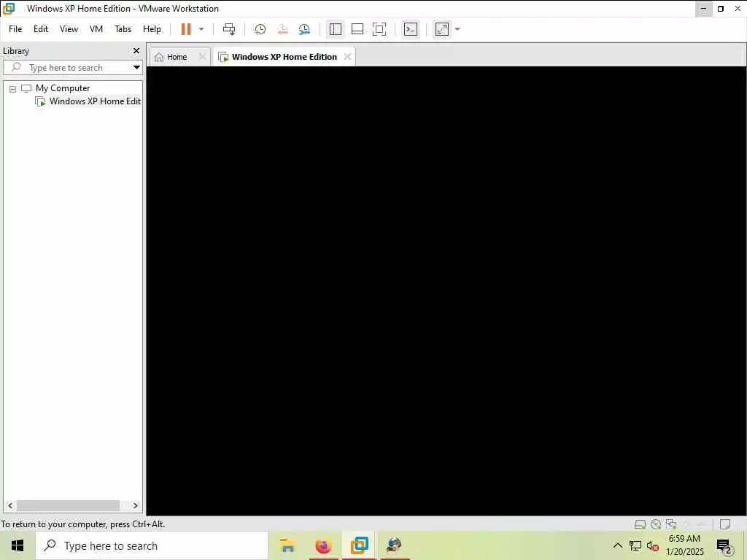Pause the running virtual machine
This screenshot has height=560, width=747.
pyautogui.click(x=186, y=29)
